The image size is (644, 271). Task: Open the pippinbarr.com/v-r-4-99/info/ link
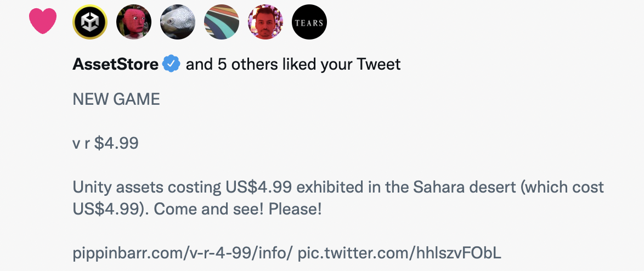coord(182,253)
